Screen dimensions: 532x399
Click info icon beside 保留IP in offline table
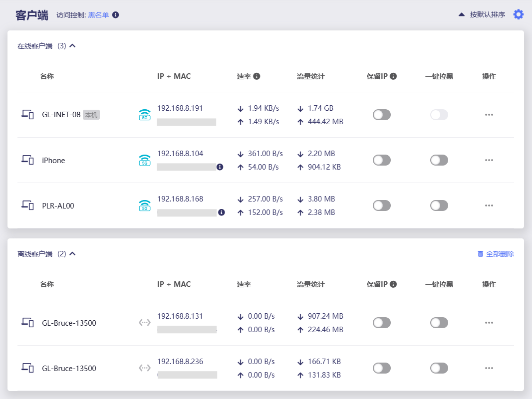tap(393, 284)
